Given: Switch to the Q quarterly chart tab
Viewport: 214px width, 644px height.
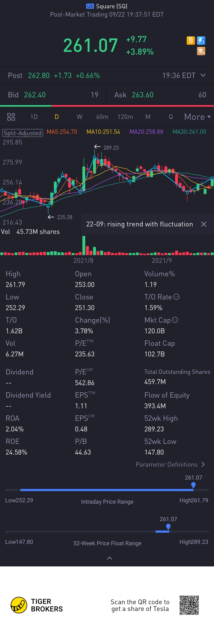Looking at the screenshot, I should [171, 117].
